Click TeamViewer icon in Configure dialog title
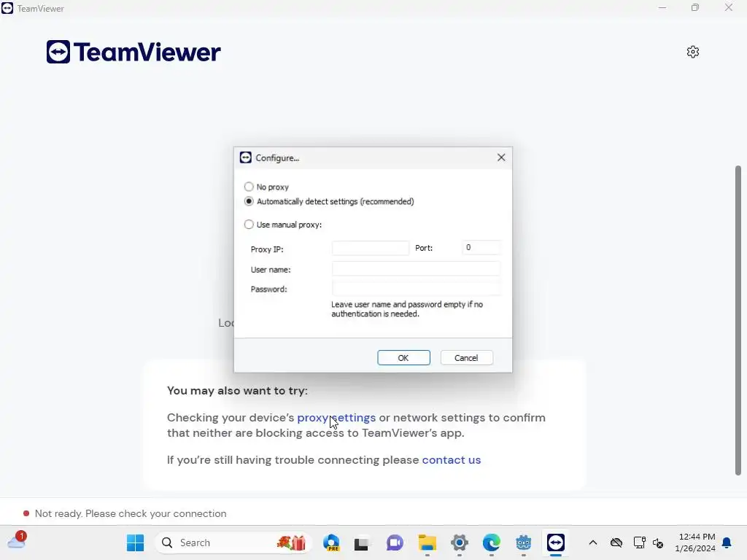 coord(245,157)
